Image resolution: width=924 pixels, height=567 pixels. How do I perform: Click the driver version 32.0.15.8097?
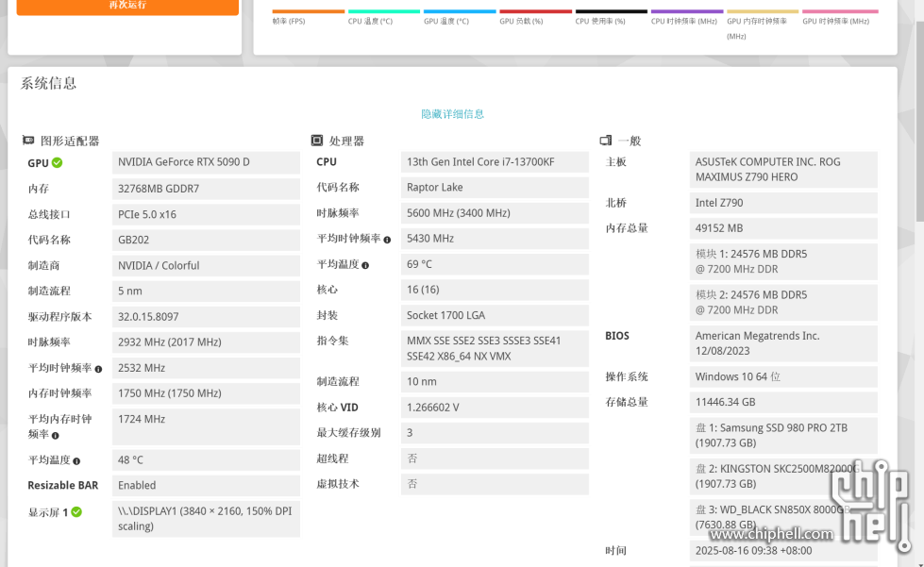click(x=207, y=317)
